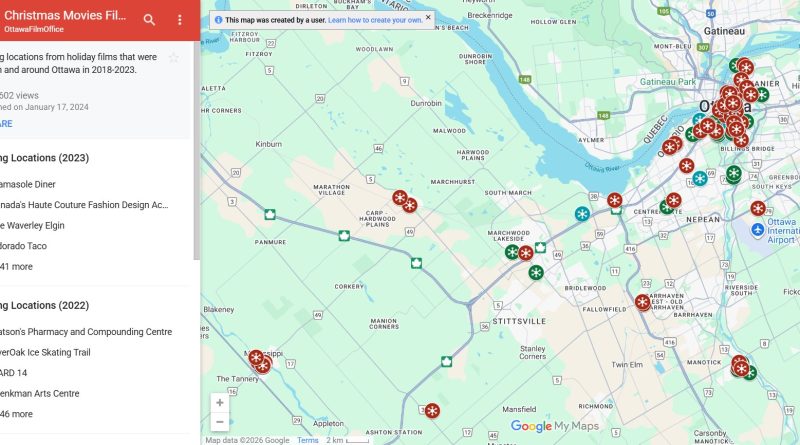The width and height of the screenshot is (800, 445).
Task: Select Waverley Elgin list entry
Action: [32, 226]
